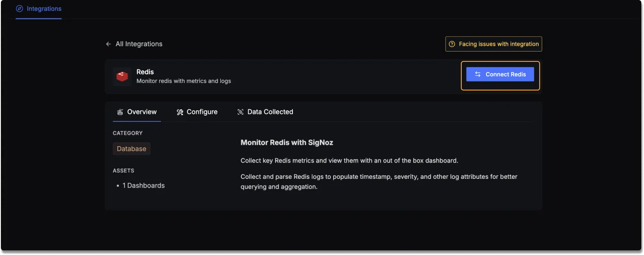The height and width of the screenshot is (255, 644).
Task: Click the Connect Redis button
Action: [500, 74]
